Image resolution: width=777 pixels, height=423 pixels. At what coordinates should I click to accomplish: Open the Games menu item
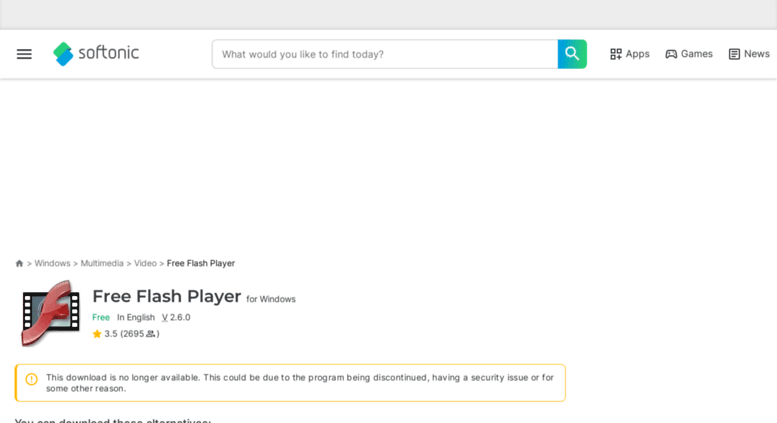pos(689,54)
